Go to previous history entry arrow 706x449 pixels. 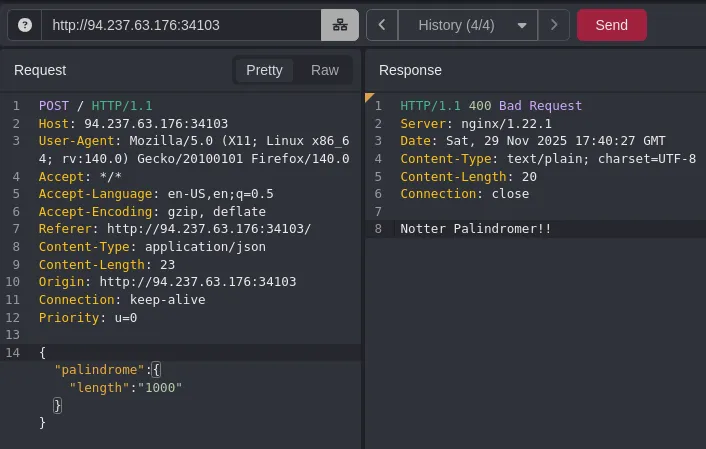[382, 25]
